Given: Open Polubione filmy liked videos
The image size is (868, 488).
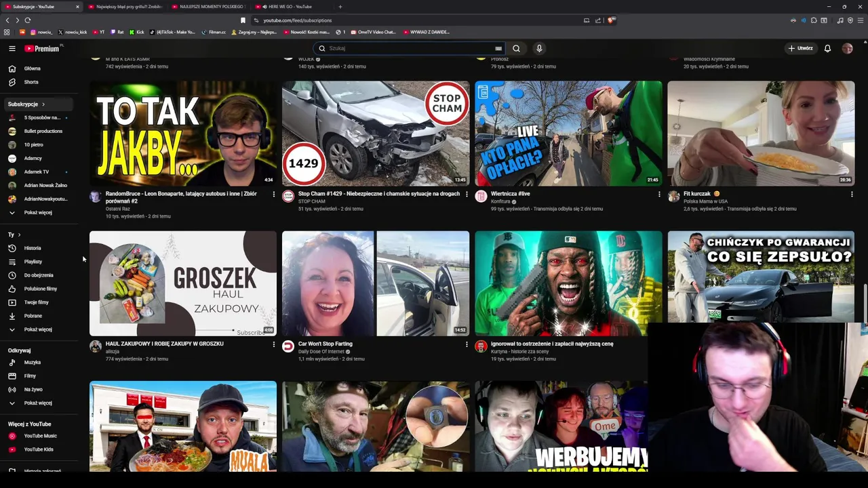Looking at the screenshot, I should [x=39, y=289].
